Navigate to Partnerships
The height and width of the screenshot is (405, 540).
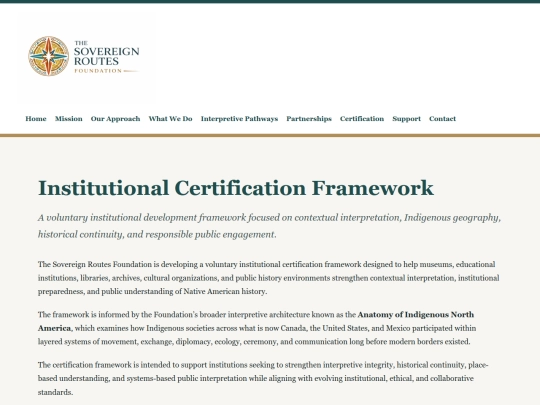309,119
